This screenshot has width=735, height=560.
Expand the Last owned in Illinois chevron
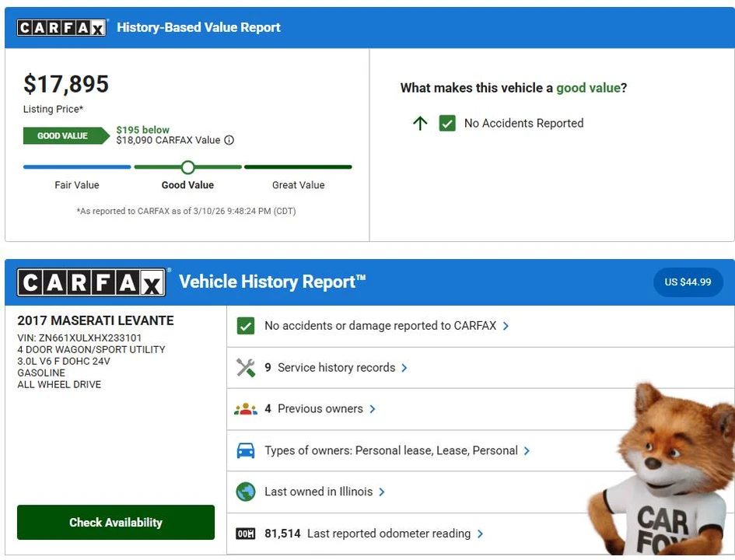point(382,492)
